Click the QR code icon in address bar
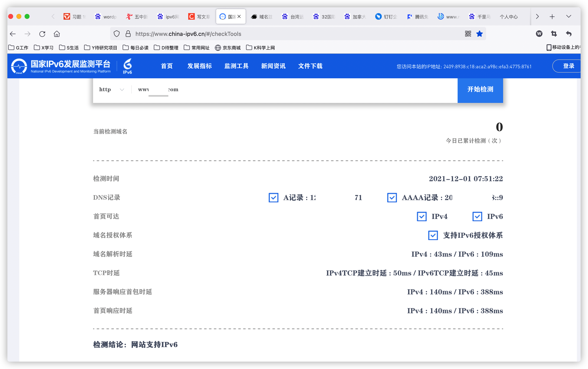 468,34
